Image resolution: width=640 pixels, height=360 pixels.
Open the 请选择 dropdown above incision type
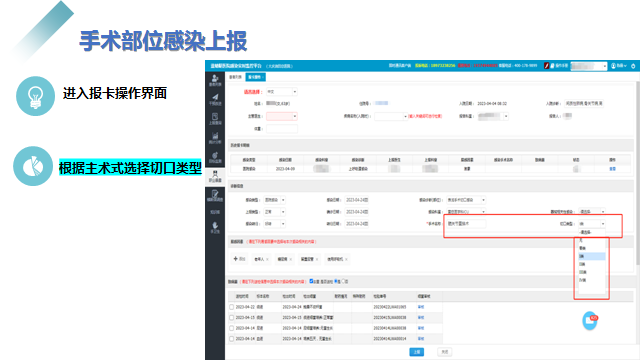click(592, 212)
